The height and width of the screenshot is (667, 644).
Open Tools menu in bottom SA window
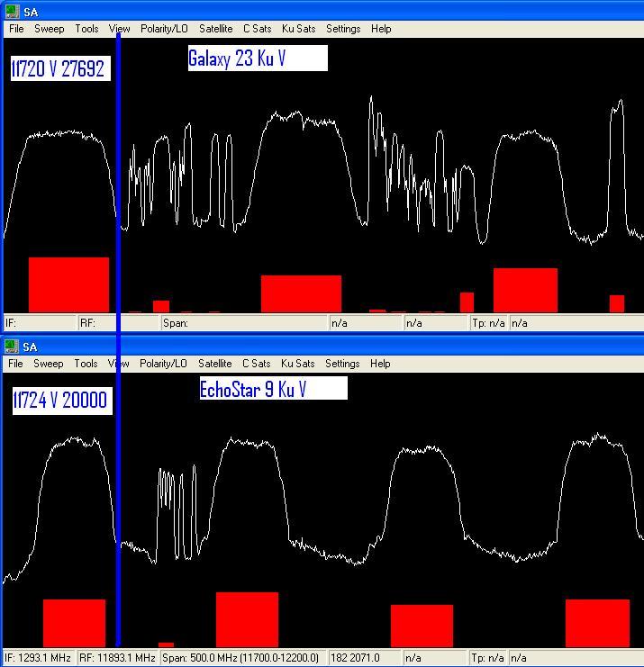click(x=86, y=364)
